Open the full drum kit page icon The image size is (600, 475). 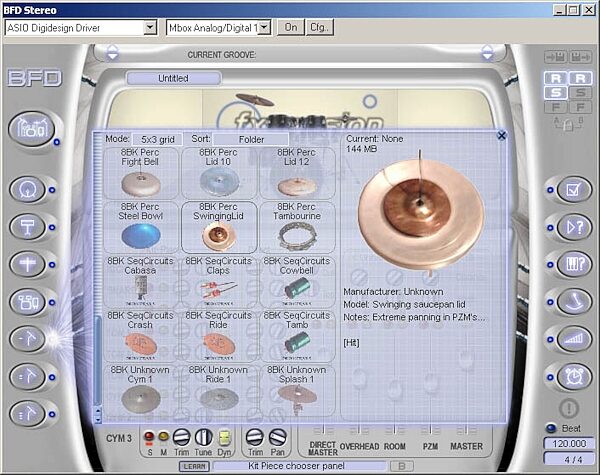31,129
